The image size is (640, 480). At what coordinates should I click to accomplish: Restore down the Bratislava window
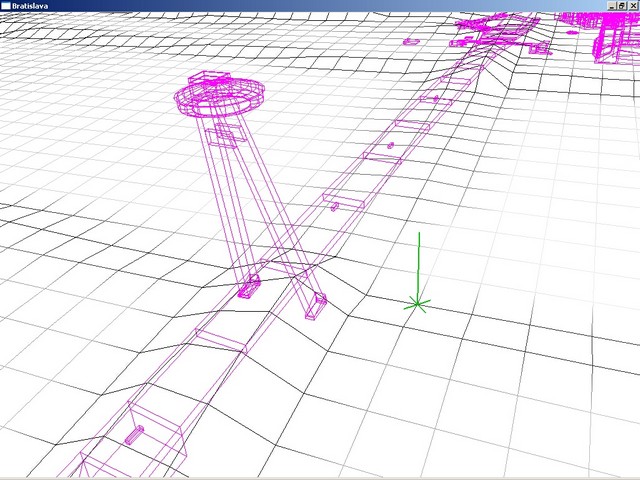click(x=622, y=6)
